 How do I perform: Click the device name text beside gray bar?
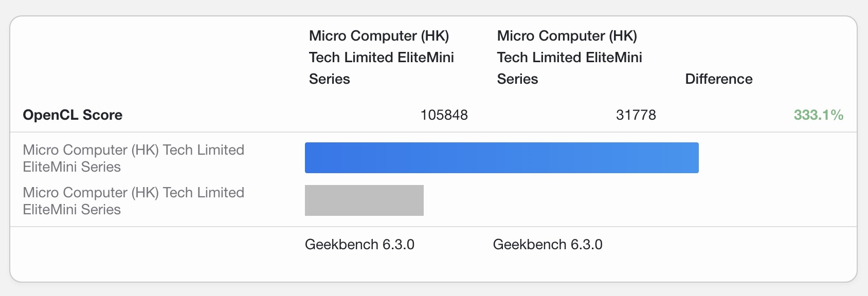(133, 201)
